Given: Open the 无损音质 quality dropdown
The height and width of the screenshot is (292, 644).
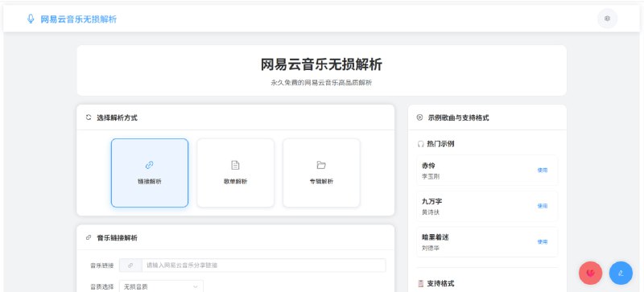Looking at the screenshot, I should pos(161,286).
